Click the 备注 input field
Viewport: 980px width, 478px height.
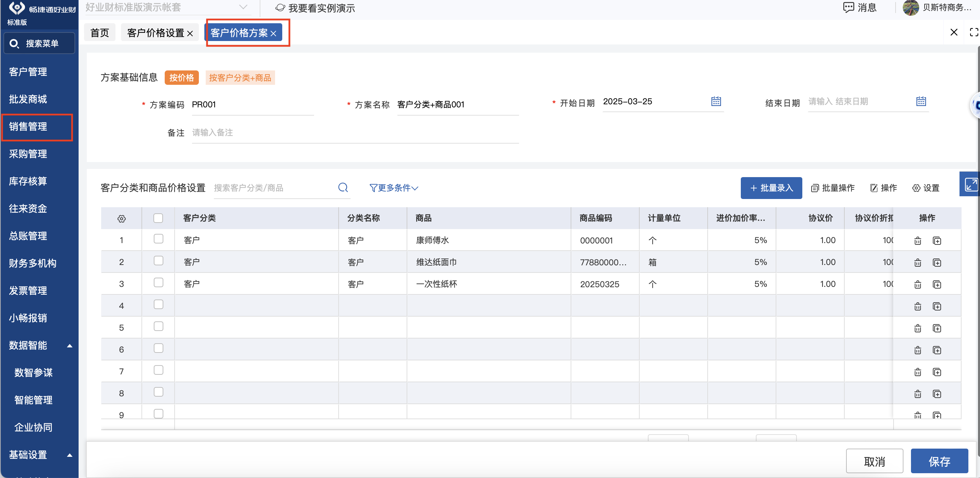click(355, 133)
